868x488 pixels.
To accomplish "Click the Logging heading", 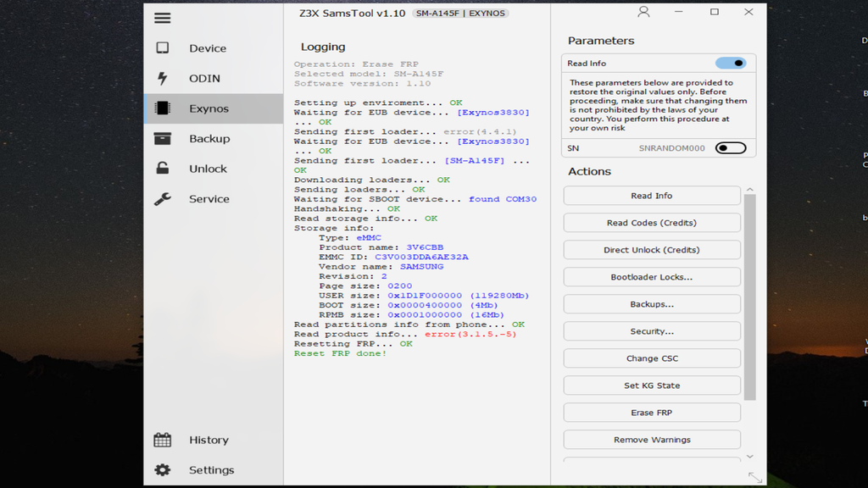I will point(323,47).
